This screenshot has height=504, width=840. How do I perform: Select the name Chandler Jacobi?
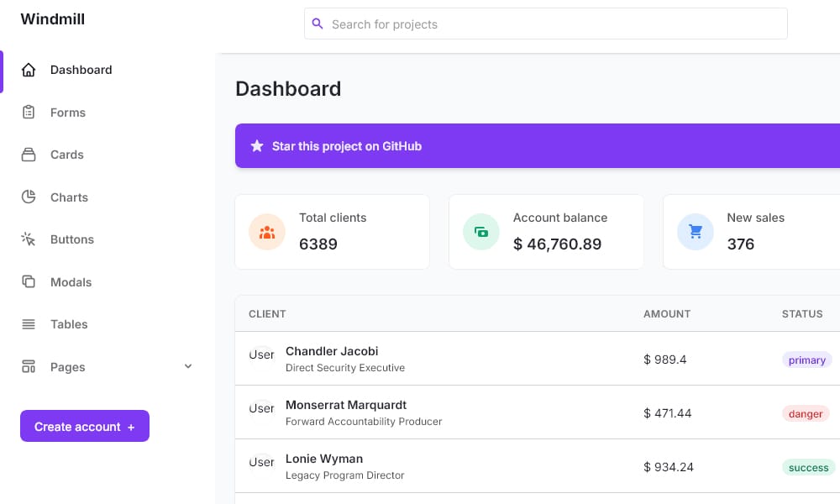tap(332, 351)
